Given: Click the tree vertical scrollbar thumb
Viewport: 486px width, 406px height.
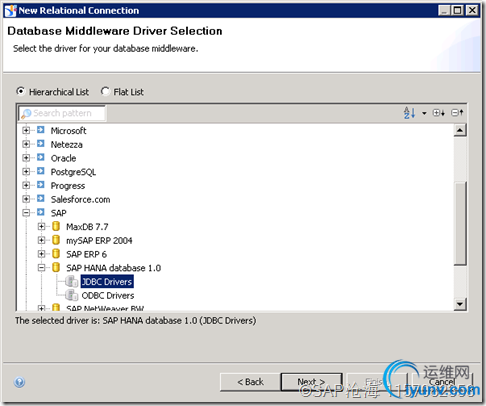Looking at the screenshot, I should [460, 223].
